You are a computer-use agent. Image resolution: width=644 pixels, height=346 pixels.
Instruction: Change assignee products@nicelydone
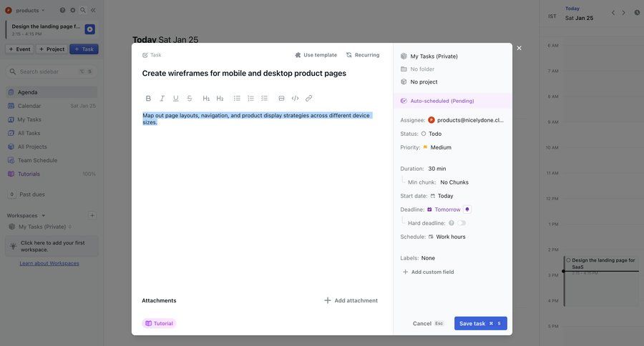(x=466, y=120)
